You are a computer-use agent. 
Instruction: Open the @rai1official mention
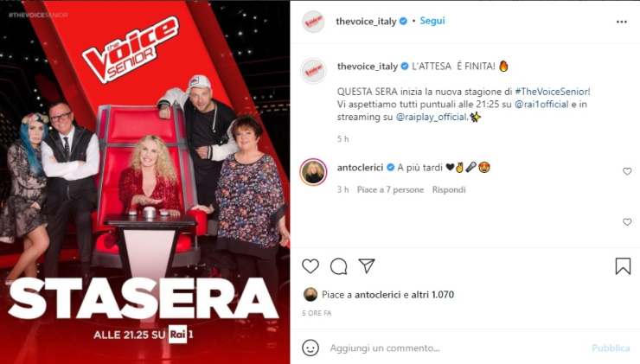click(x=541, y=104)
